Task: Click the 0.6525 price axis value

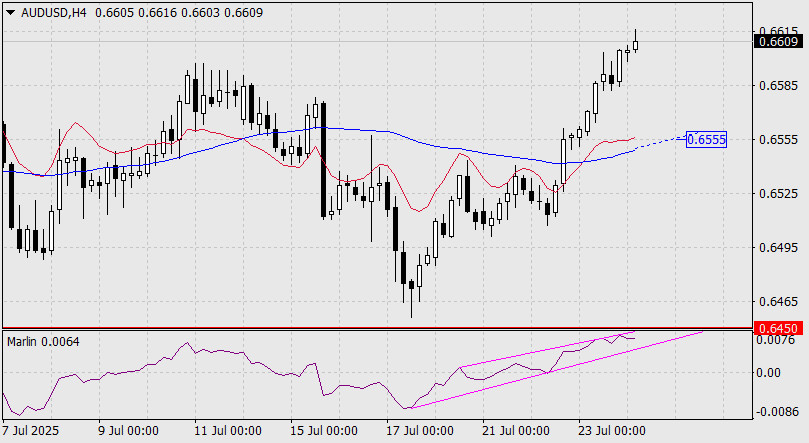Action: (x=778, y=194)
